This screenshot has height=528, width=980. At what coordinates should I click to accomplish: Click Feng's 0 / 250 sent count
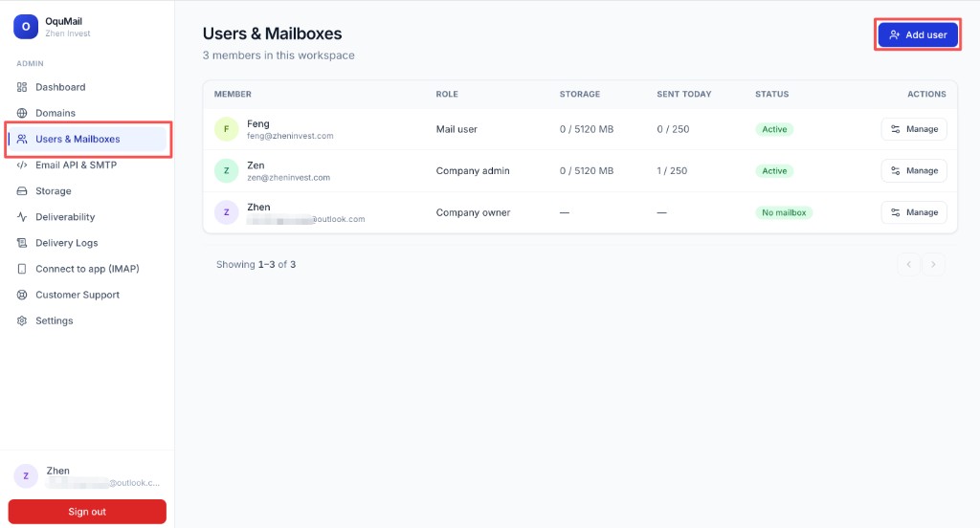coord(673,129)
